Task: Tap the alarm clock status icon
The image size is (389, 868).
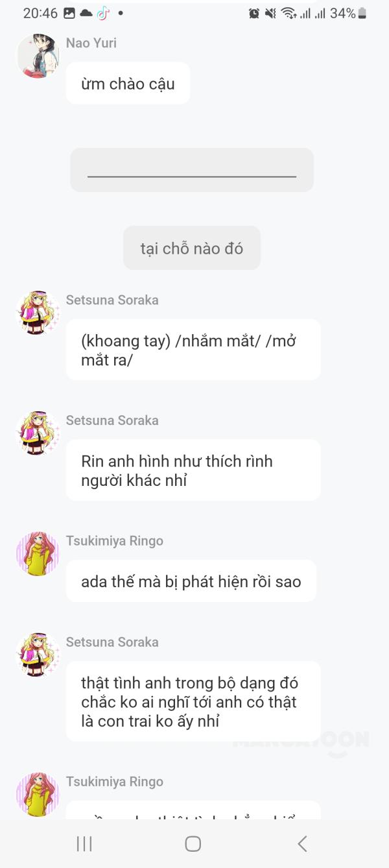Action: pyautogui.click(x=254, y=13)
